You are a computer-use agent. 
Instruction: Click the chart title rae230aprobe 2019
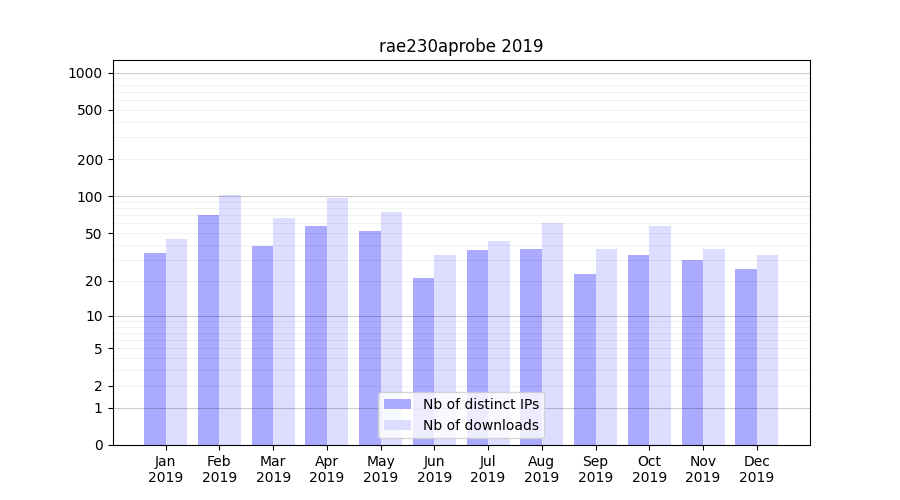coord(461,46)
